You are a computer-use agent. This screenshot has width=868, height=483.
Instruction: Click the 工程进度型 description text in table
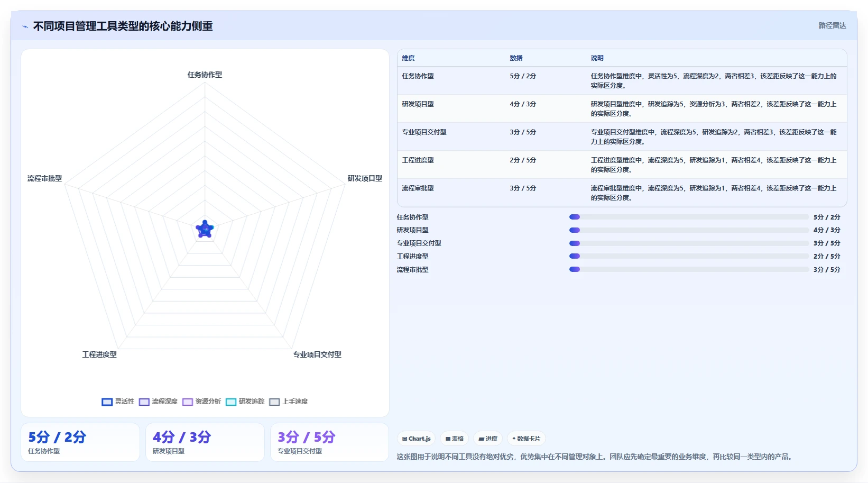pyautogui.click(x=714, y=165)
